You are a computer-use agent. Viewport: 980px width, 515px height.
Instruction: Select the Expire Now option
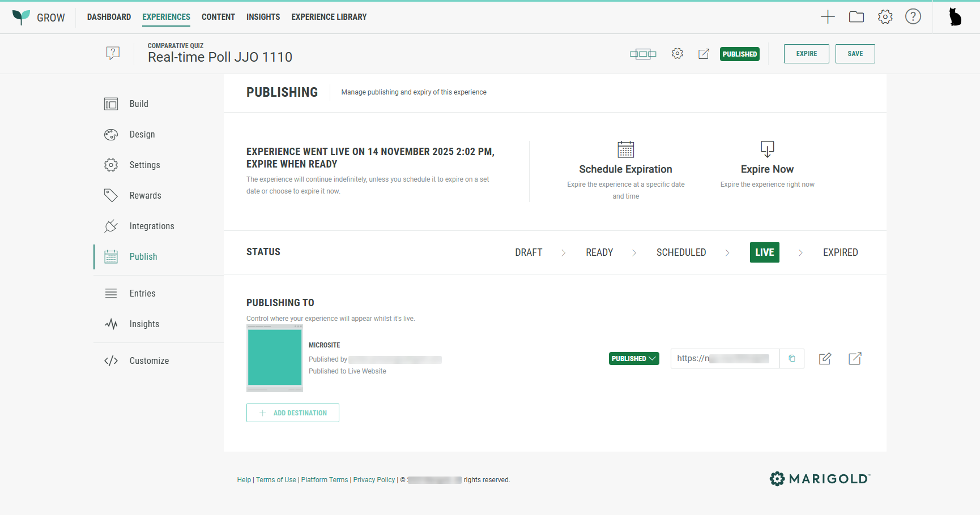(x=767, y=169)
